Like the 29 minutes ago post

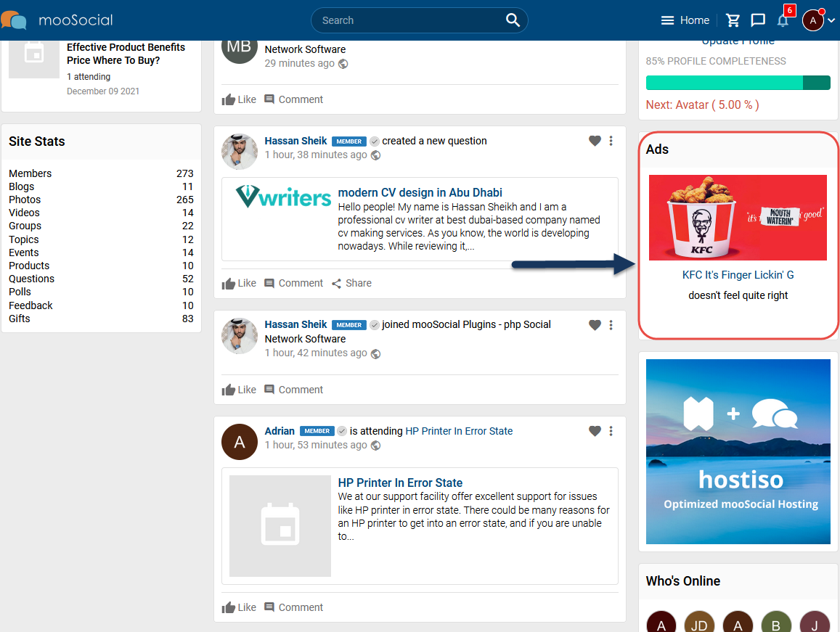[239, 99]
